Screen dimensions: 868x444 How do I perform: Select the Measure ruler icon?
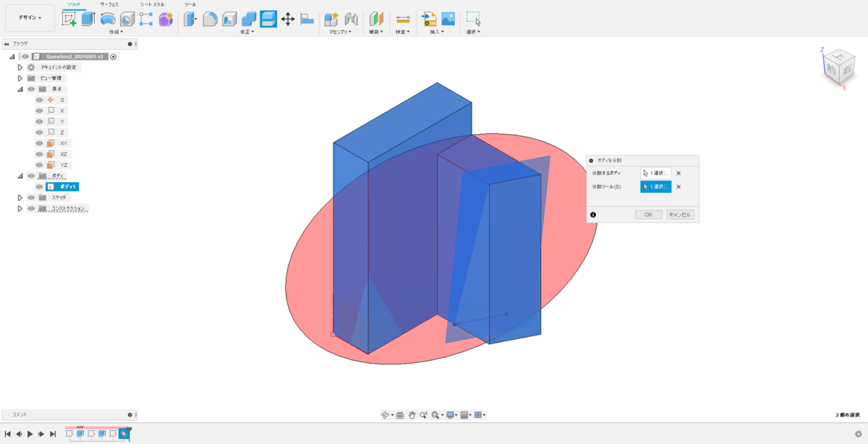[403, 20]
